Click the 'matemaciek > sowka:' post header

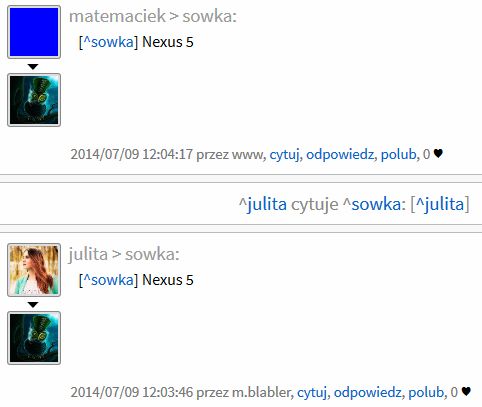[x=153, y=16]
